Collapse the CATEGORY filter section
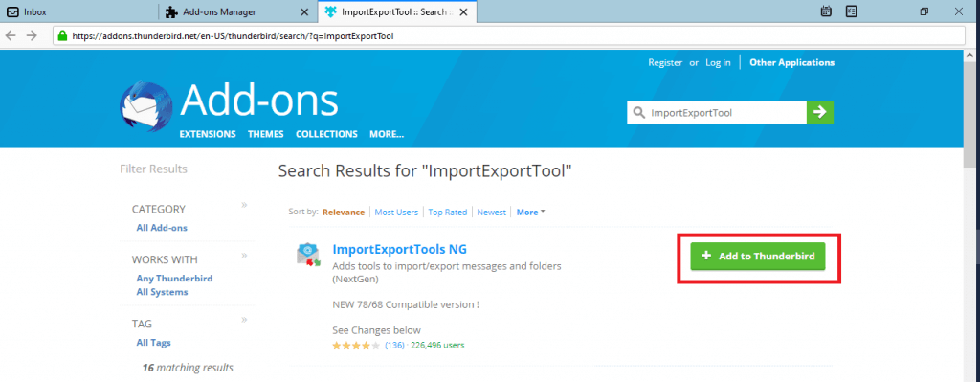The image size is (980, 382). pyautogui.click(x=244, y=205)
